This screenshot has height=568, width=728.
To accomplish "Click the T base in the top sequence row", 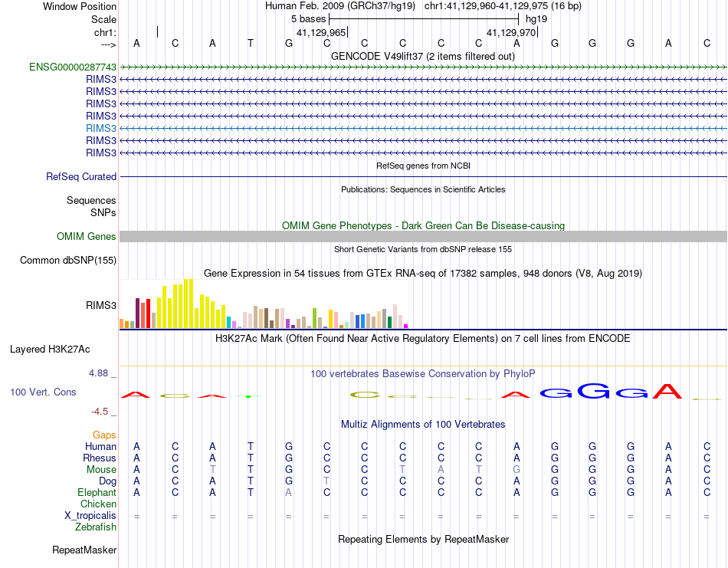I will 251,43.
